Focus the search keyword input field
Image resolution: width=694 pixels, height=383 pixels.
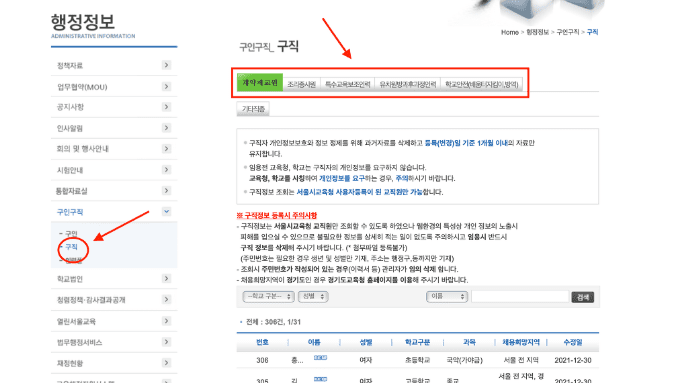[x=520, y=297]
